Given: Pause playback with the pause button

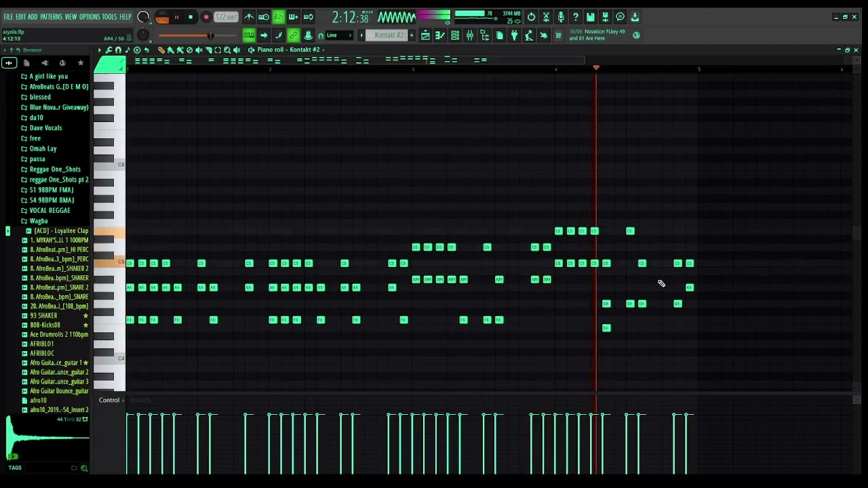Looking at the screenshot, I should click(x=177, y=17).
